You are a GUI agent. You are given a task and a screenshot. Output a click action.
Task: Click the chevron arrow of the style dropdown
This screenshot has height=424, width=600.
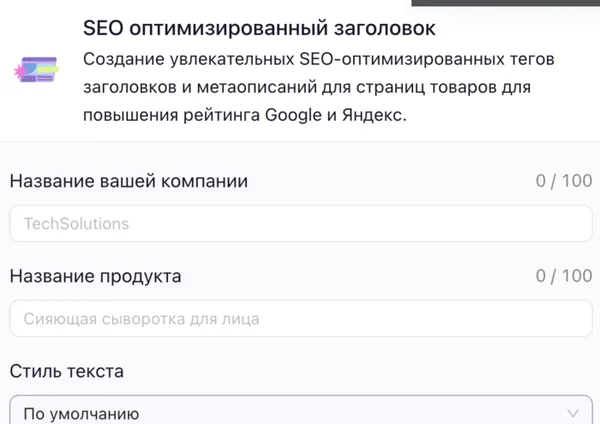tap(573, 413)
